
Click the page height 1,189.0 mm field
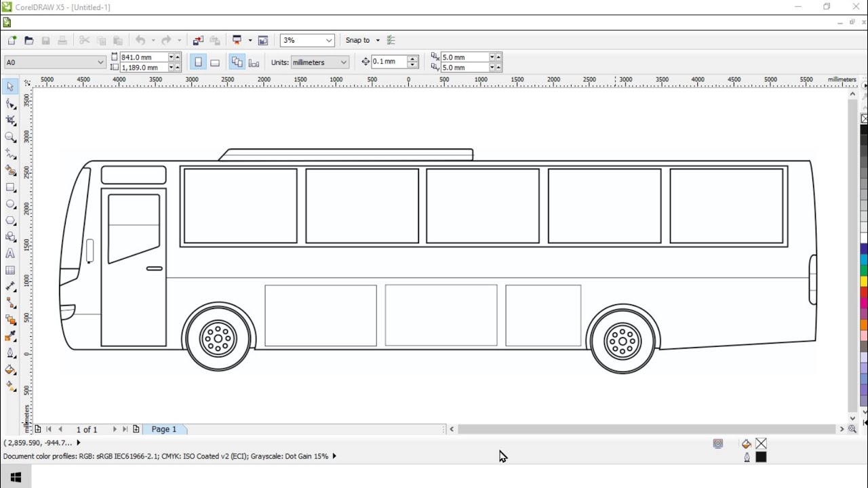[144, 67]
